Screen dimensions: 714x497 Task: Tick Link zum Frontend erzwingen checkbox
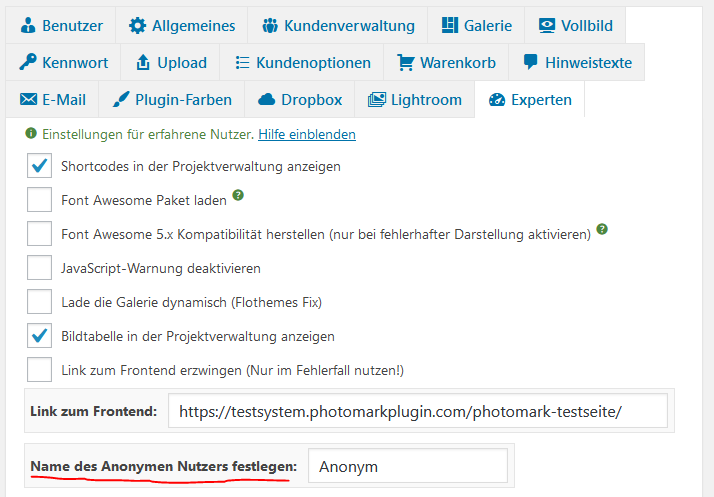pyautogui.click(x=40, y=370)
